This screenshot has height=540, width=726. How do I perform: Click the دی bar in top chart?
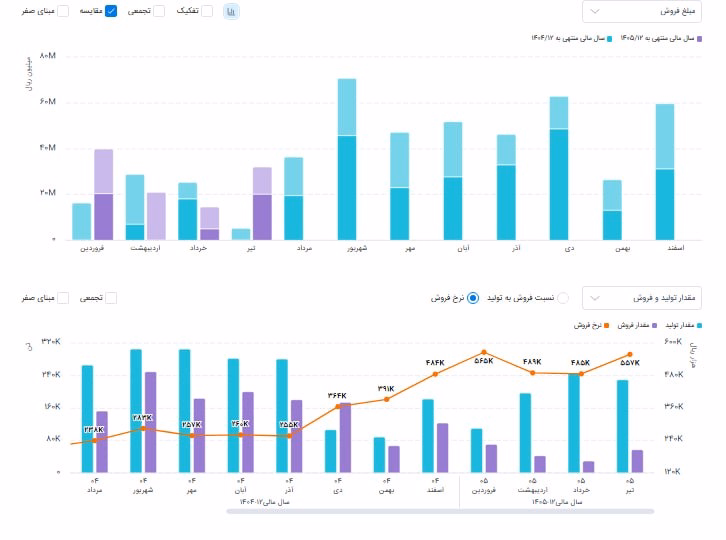click(559, 168)
